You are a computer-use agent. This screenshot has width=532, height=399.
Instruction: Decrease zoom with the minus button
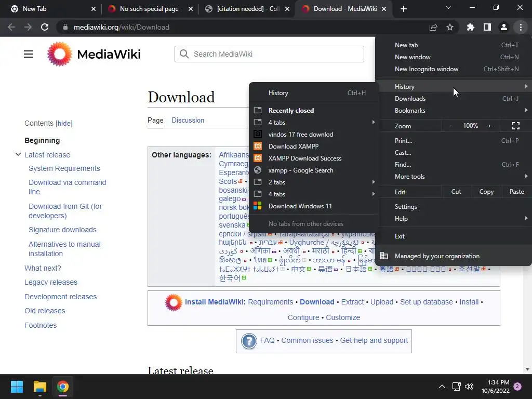[451, 126]
